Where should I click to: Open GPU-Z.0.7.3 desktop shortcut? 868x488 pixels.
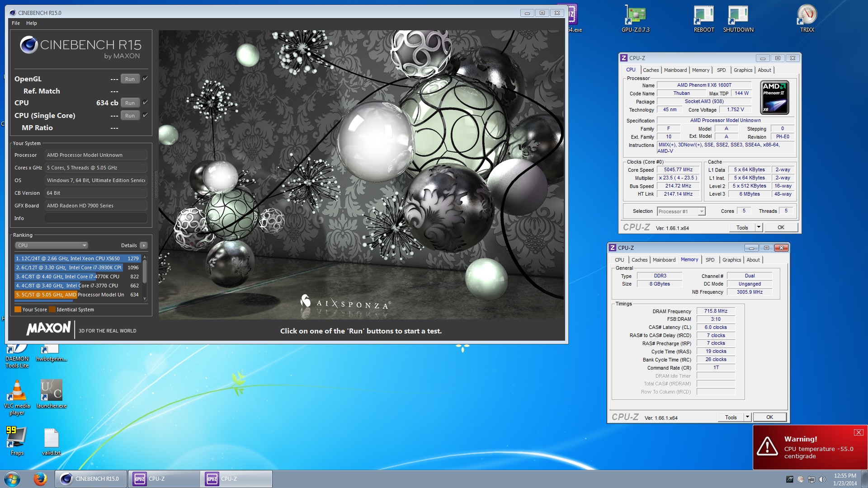pos(635,19)
